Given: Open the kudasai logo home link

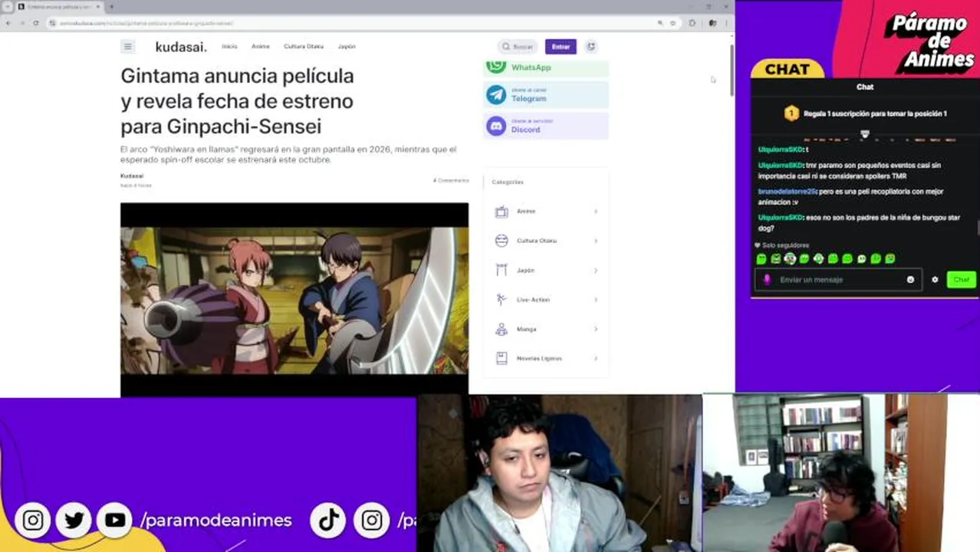Looking at the screenshot, I should click(x=181, y=47).
